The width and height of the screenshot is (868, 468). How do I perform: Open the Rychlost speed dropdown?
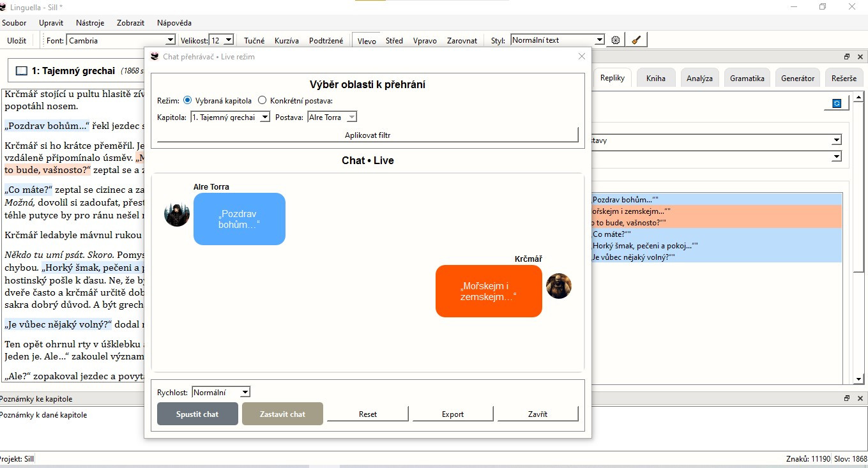click(x=221, y=392)
